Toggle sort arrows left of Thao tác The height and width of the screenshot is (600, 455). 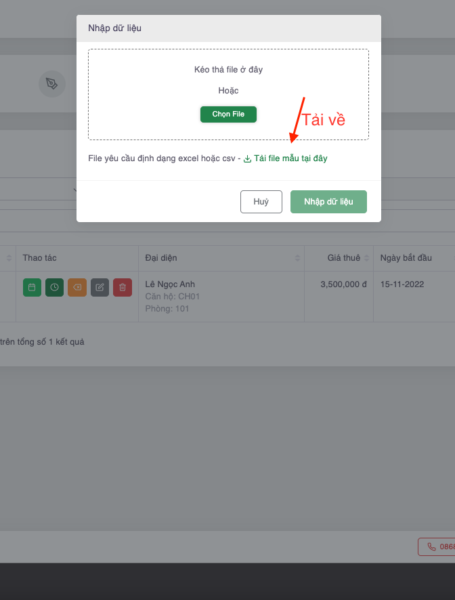(x=9, y=258)
